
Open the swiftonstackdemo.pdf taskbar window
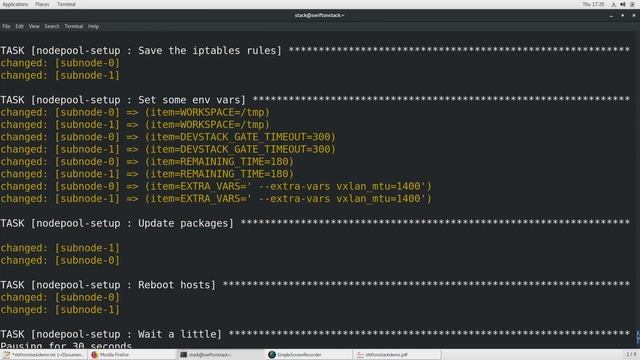click(398, 355)
